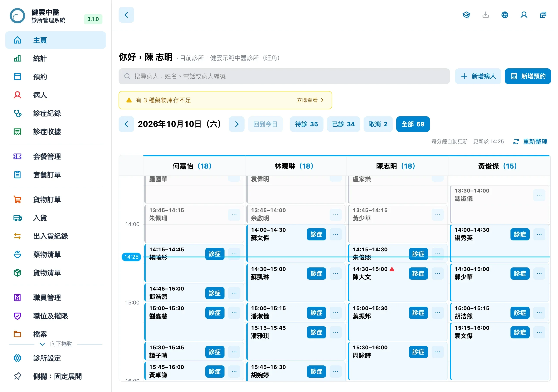The width and height of the screenshot is (558, 392).
Task: Open more options for 馮淑儀 appointment
Action: point(539,195)
